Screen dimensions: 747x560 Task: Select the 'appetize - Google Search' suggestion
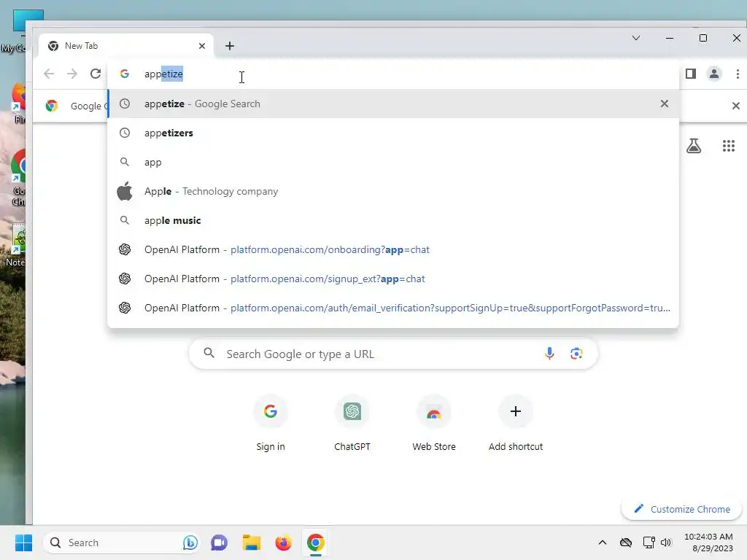393,104
